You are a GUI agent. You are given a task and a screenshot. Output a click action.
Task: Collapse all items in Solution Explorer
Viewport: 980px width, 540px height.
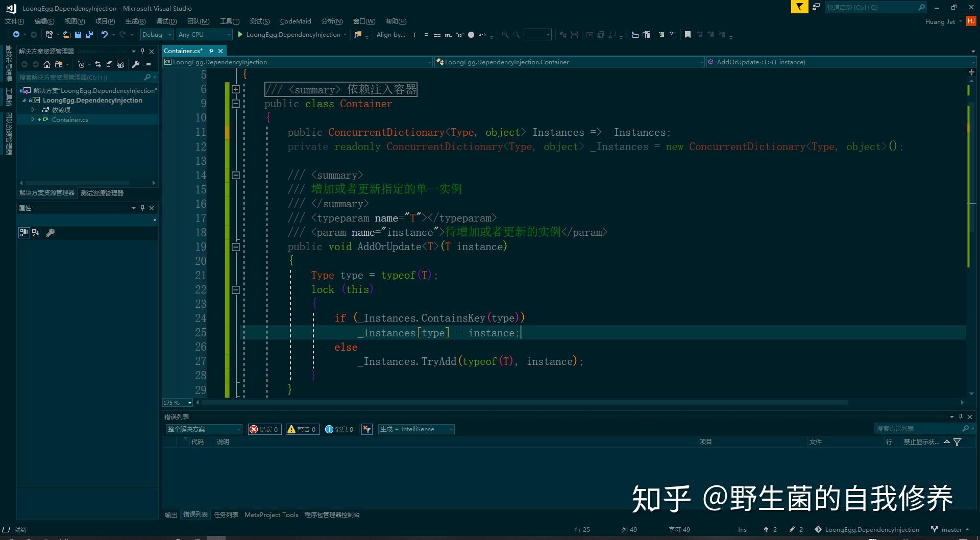pyautogui.click(x=110, y=64)
